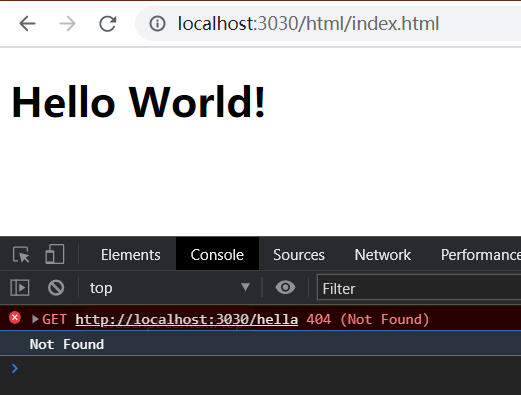View site information icon in address bar
Image resolution: width=521 pixels, height=395 pixels.
pos(157,24)
